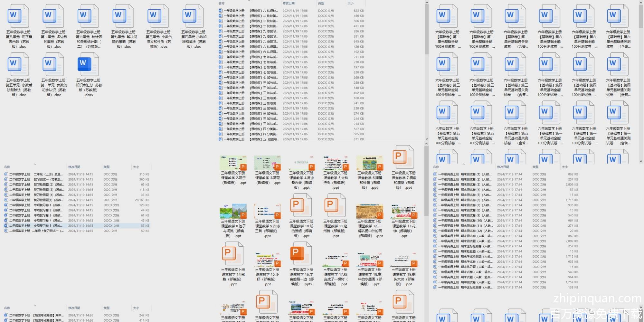The height and width of the screenshot is (322, 644).
Task: Open the 7.鹿角和鹿腿 PowerPoint file icon
Action: click(403, 157)
